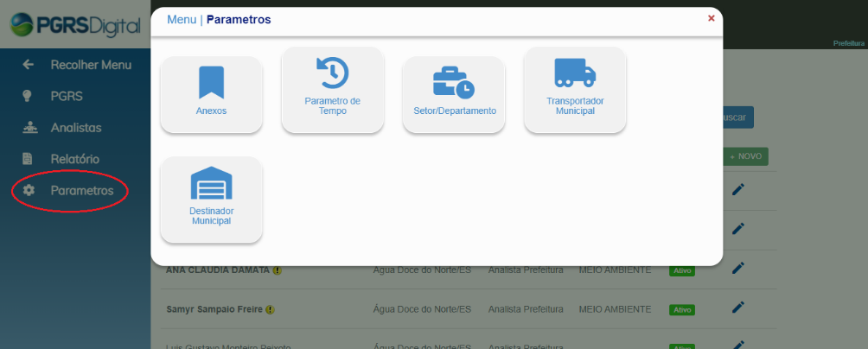The image size is (868, 349).
Task: Go to Analistas sidebar item
Action: coord(75,127)
